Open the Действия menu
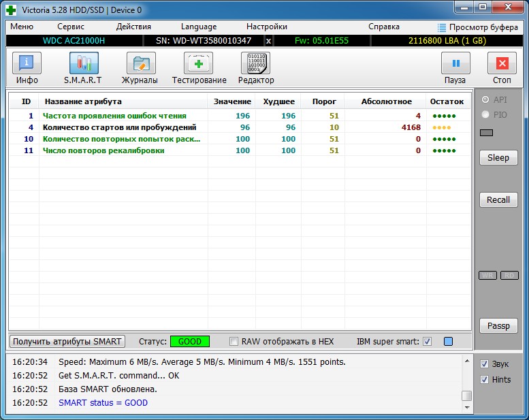Image resolution: width=529 pixels, height=420 pixels. tap(133, 27)
